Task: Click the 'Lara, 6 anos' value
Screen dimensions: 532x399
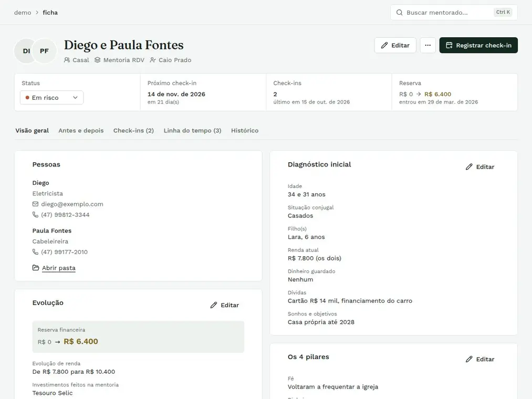Action: pos(306,237)
